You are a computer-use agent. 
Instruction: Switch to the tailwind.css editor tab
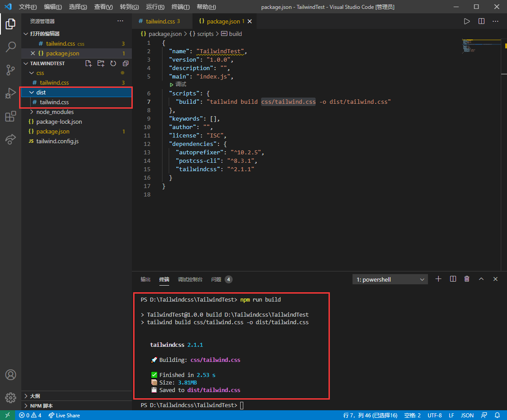(161, 21)
